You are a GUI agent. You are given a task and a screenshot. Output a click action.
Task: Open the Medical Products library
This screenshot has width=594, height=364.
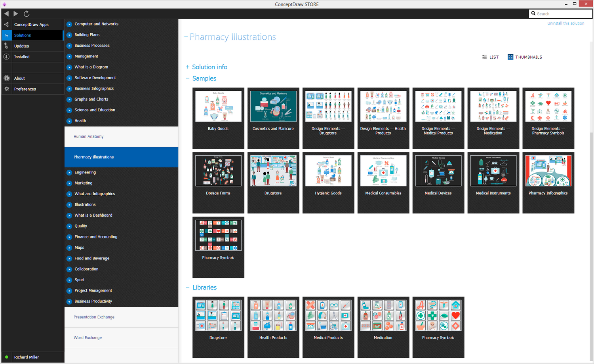tap(328, 327)
